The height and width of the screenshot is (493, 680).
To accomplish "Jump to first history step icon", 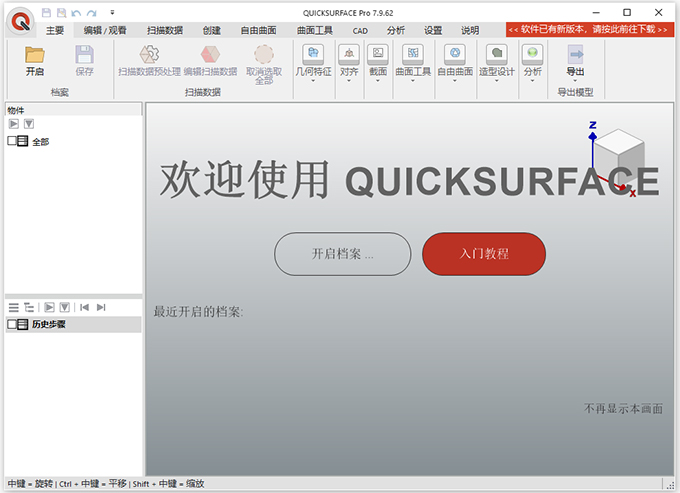I will point(85,307).
